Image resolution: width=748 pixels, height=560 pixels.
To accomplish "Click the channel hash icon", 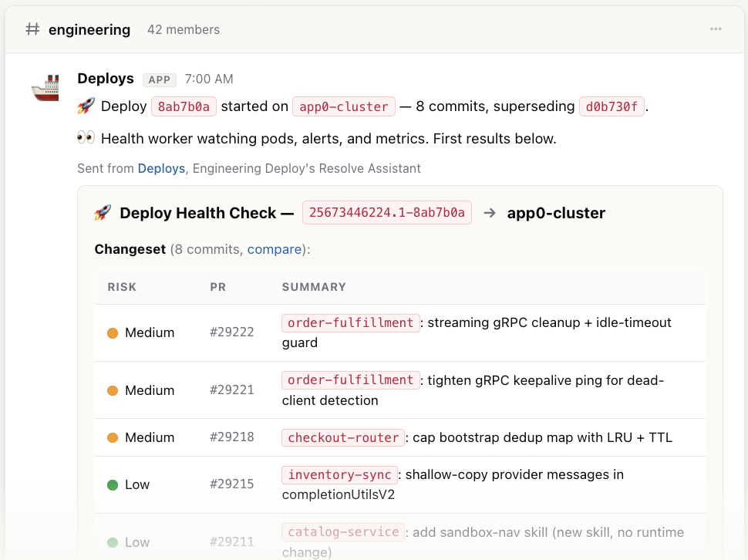I will point(32,29).
